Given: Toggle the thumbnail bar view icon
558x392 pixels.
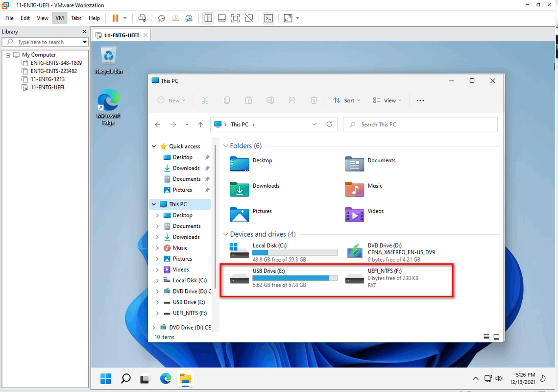Looking at the screenshot, I should pyautogui.click(x=222, y=18).
